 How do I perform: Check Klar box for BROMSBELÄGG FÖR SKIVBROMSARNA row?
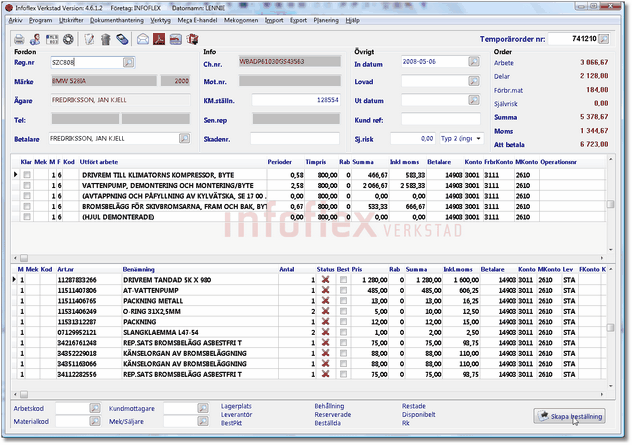[27, 206]
